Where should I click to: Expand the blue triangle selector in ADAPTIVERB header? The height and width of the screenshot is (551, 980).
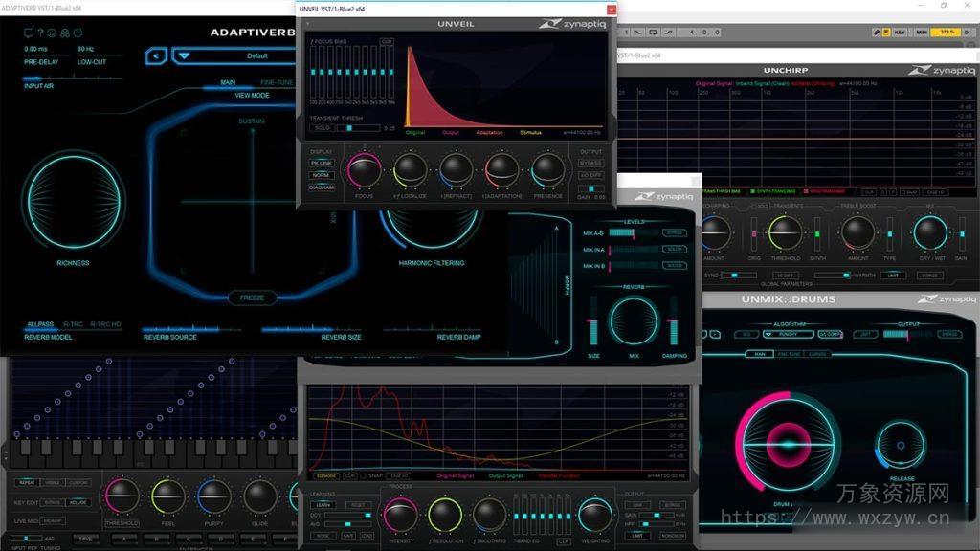coord(182,55)
